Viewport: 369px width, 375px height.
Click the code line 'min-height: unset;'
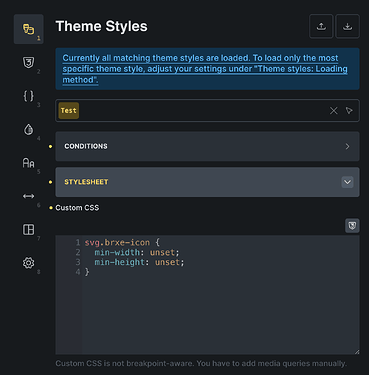point(139,262)
